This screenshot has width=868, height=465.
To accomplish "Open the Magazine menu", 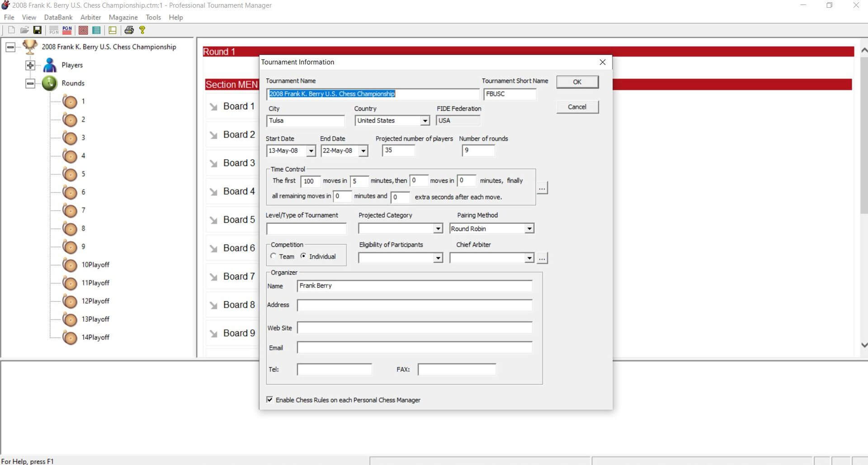I will [123, 17].
